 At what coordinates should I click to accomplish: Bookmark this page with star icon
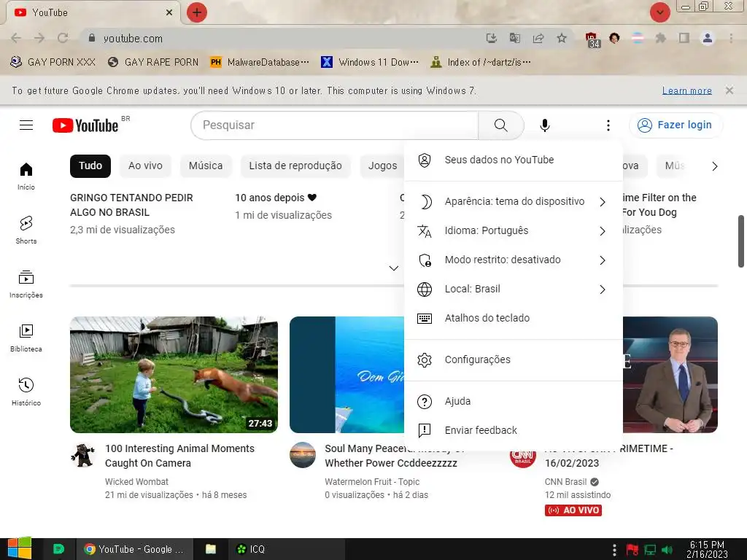pyautogui.click(x=562, y=38)
